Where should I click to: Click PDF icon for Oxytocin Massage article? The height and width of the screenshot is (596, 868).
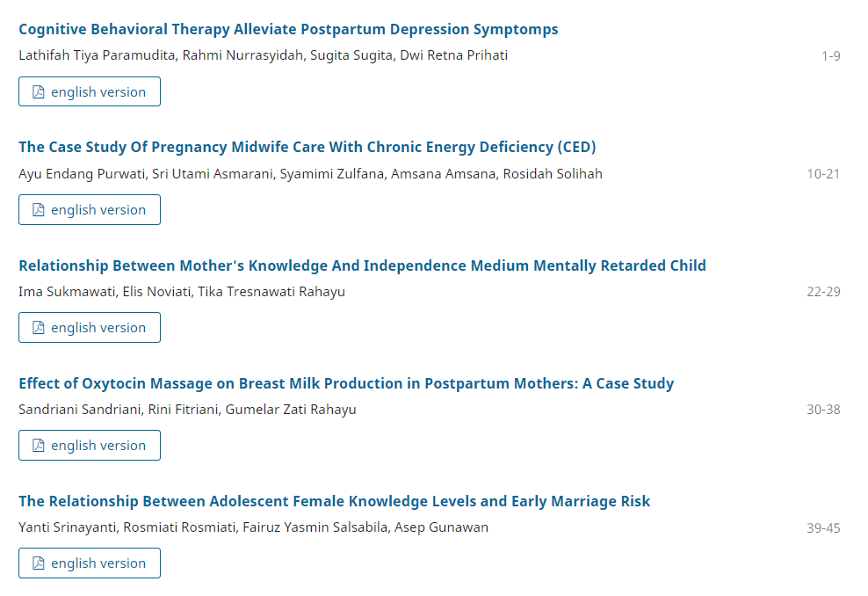click(x=39, y=446)
